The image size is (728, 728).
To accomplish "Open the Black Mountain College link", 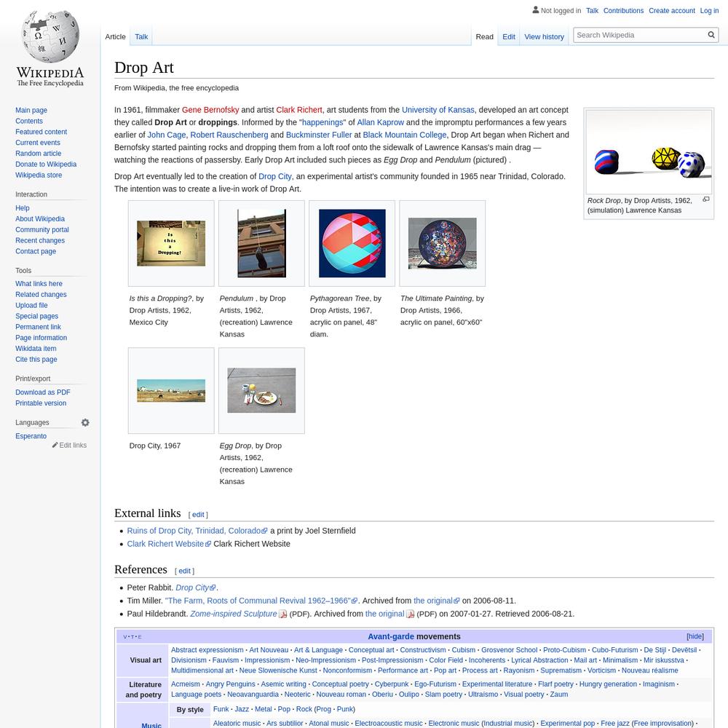I will (x=404, y=135).
